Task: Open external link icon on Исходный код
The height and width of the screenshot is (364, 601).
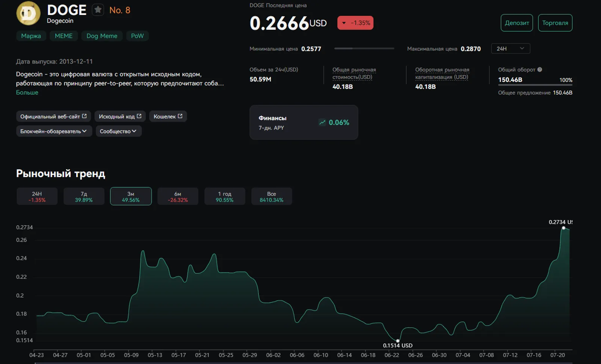Action: point(139,116)
